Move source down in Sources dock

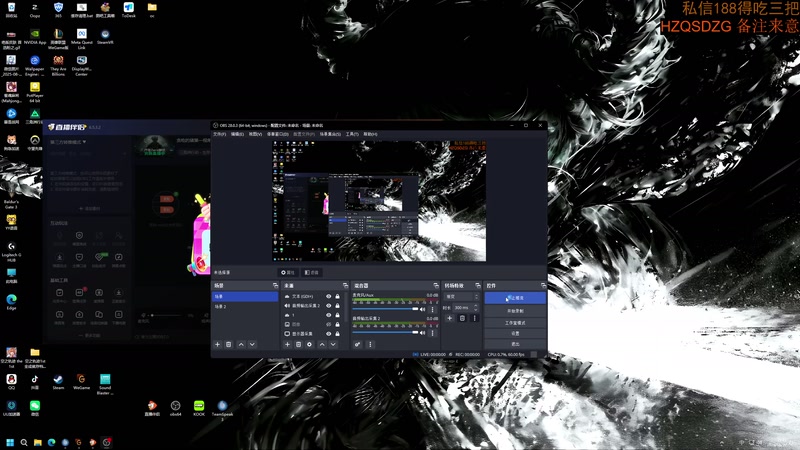tap(333, 344)
